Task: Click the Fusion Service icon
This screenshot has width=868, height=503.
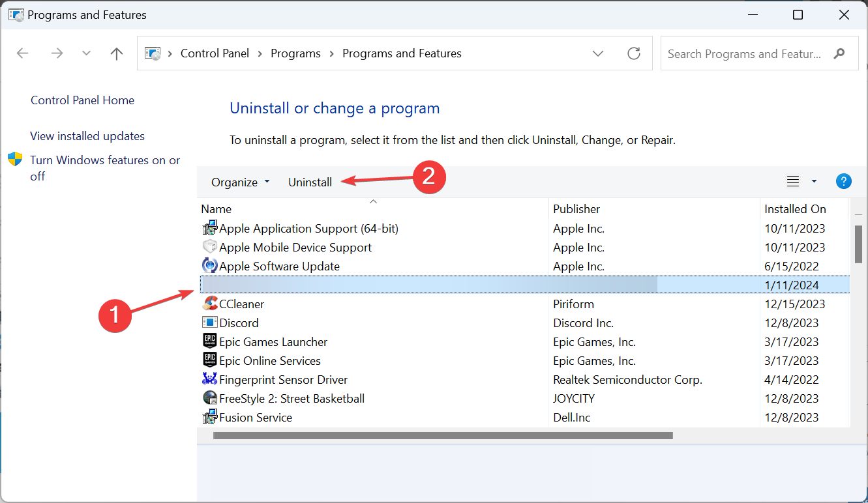Action: [210, 416]
